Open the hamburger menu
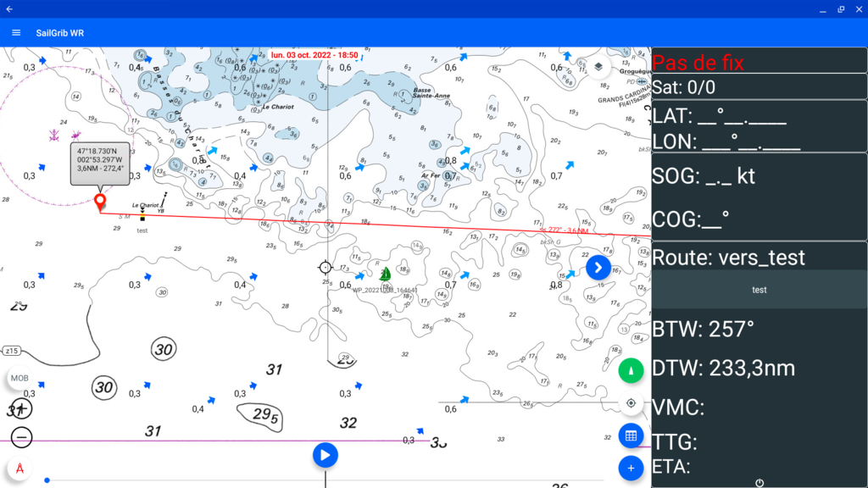The width and height of the screenshot is (868, 488). coord(16,33)
